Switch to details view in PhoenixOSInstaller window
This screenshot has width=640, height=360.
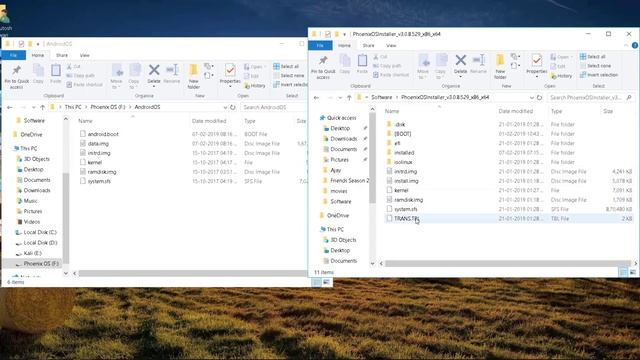click(623, 272)
